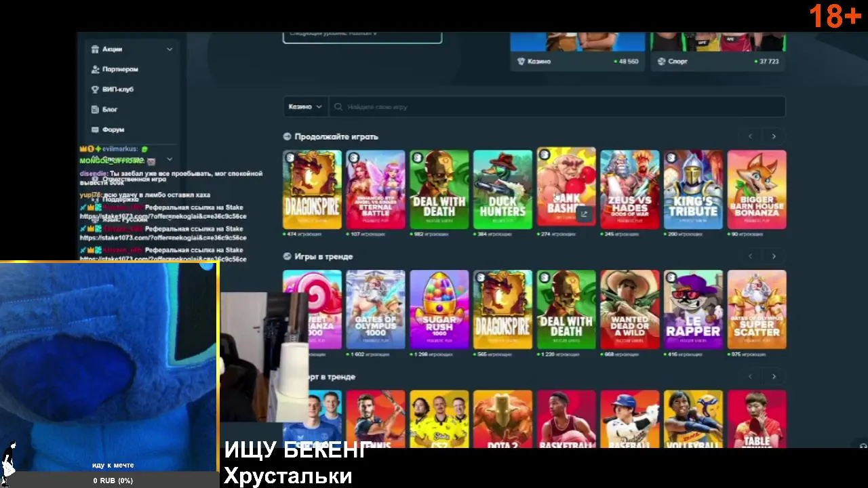
Task: Open the Казино category dropdown by search
Action: pos(305,107)
